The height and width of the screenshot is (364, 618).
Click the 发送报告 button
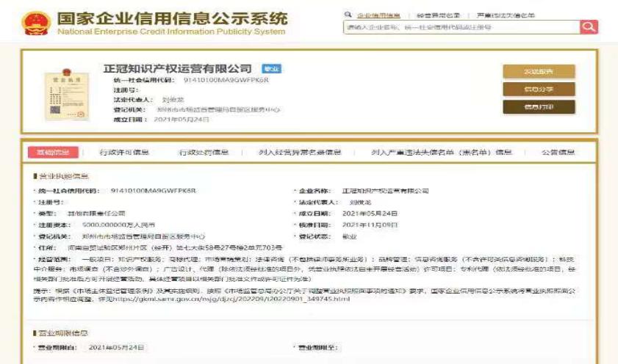click(x=539, y=72)
